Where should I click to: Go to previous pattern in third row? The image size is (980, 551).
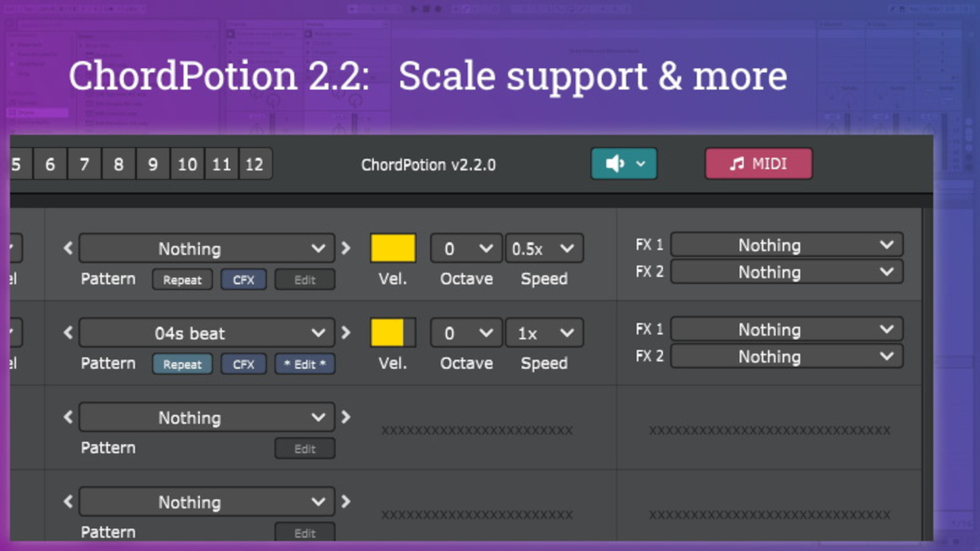coord(69,417)
